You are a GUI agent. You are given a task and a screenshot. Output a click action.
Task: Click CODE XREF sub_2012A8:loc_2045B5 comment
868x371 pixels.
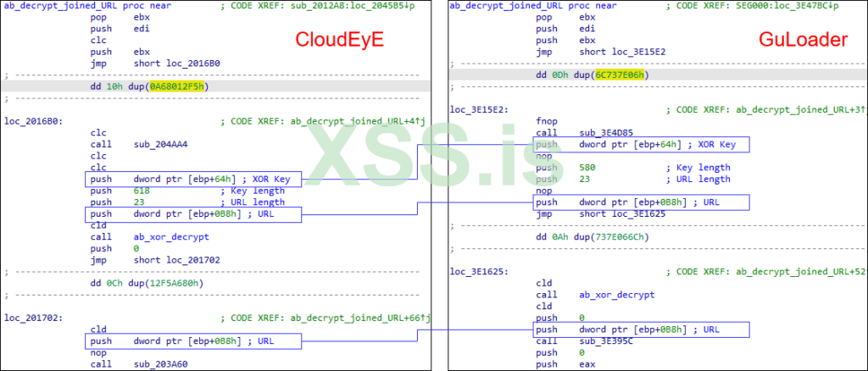(x=317, y=6)
